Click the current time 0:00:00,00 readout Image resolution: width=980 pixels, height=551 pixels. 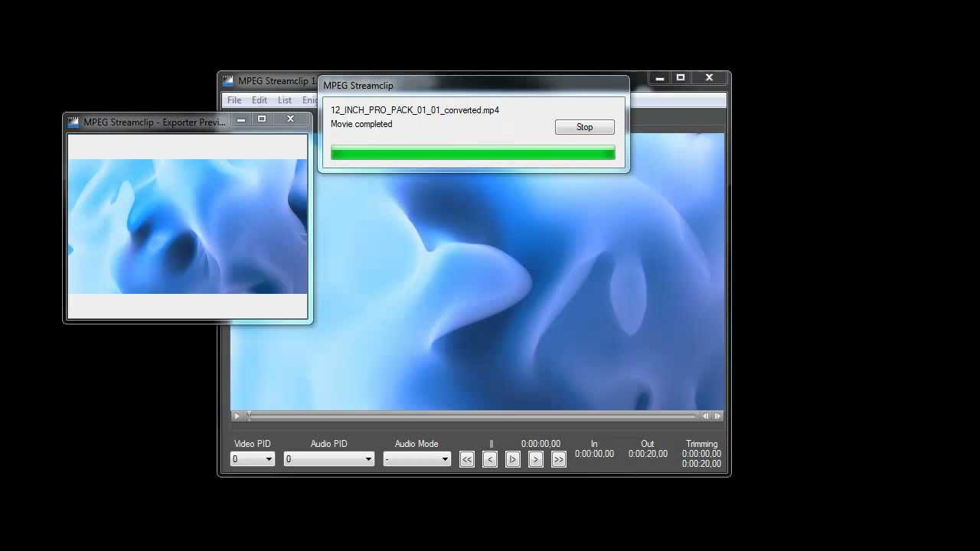[541, 444]
